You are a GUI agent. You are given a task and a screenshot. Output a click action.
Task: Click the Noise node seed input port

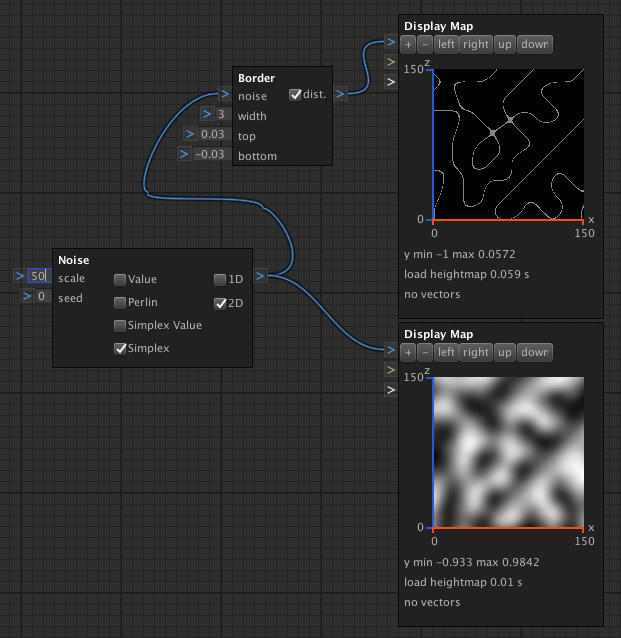27,296
